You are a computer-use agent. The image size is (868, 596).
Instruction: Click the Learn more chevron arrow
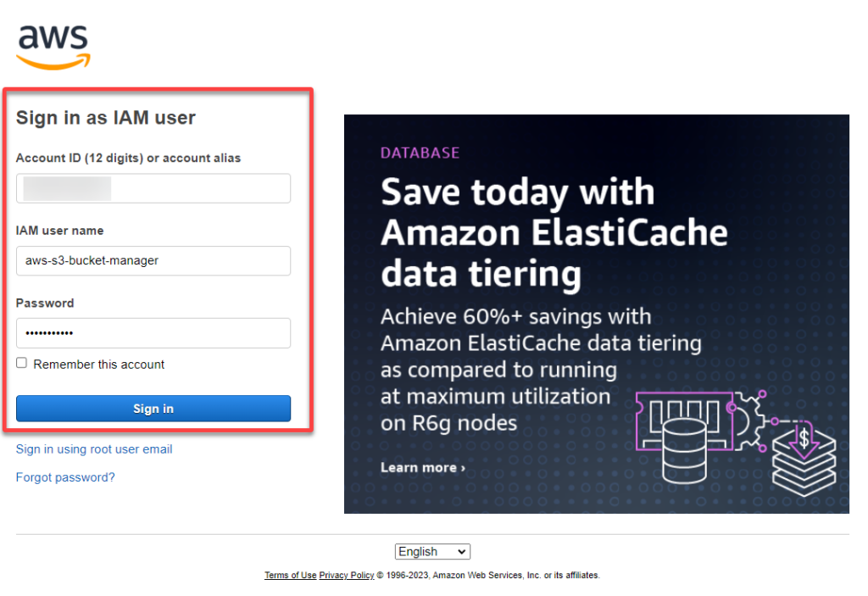pos(464,469)
